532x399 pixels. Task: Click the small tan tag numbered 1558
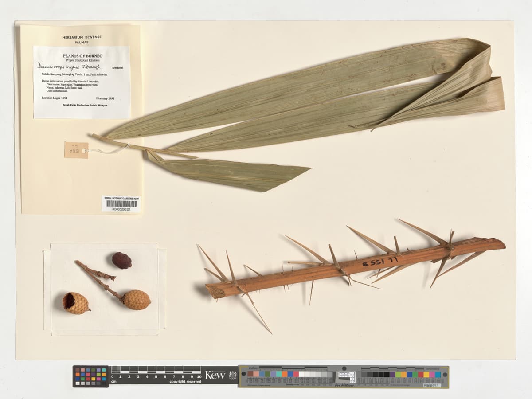[76, 150]
